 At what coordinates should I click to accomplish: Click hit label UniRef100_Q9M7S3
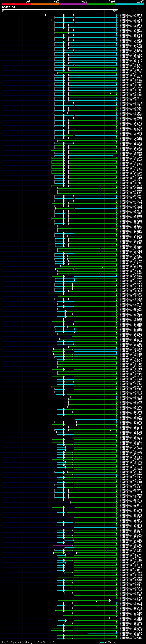pyautogui.click(x=131, y=103)
